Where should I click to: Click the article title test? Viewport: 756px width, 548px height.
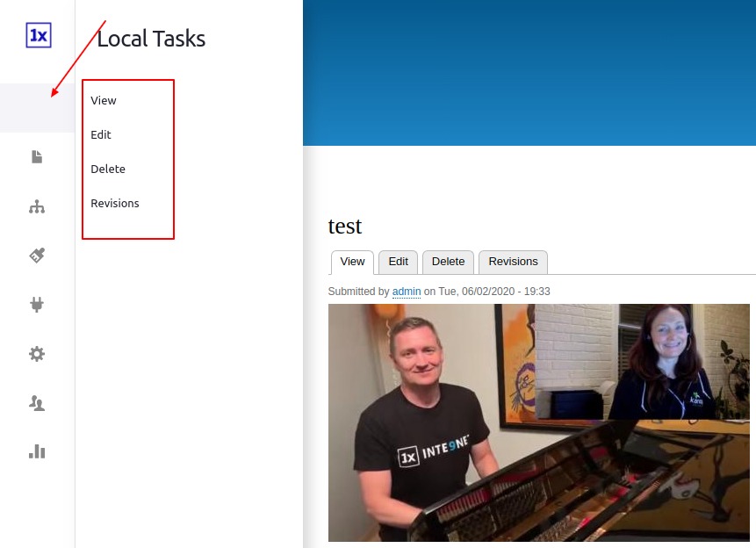click(x=344, y=226)
